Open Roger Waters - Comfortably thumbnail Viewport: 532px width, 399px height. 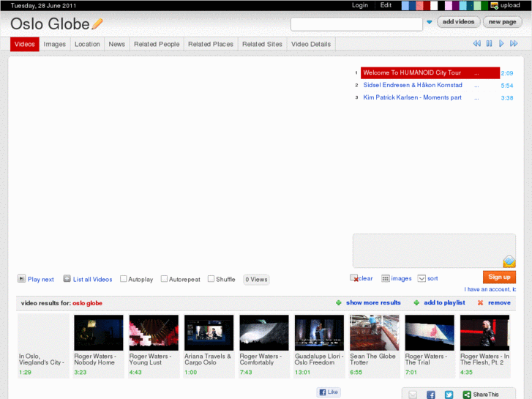point(264,332)
